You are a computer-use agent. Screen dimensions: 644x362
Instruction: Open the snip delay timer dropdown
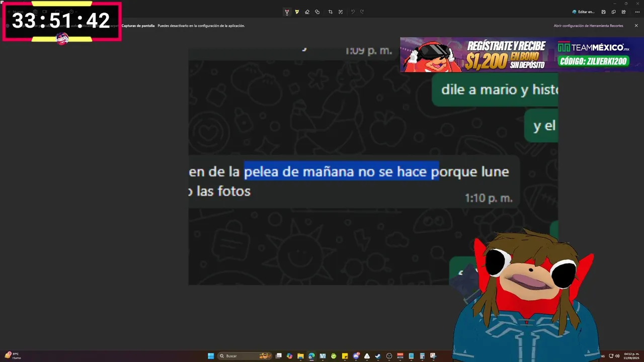[x=73, y=12]
